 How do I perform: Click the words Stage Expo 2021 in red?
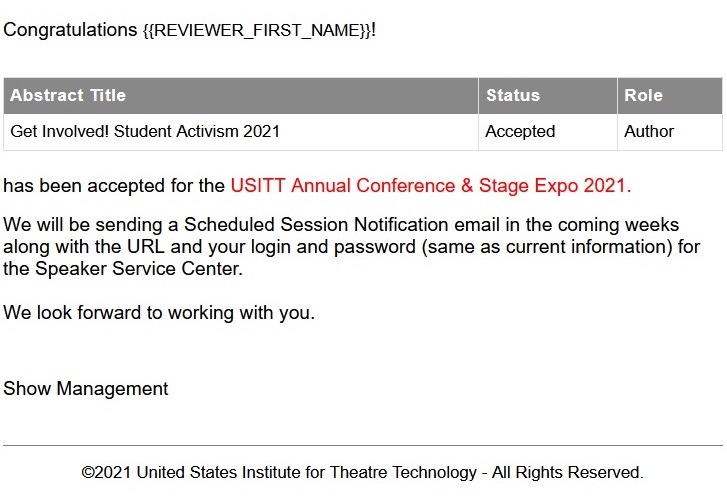[x=555, y=186]
